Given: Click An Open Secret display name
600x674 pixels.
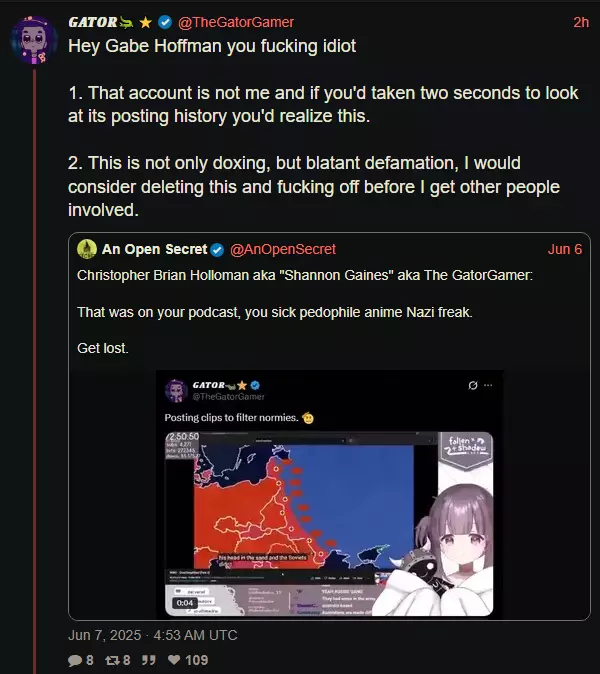Looking at the screenshot, I should pyautogui.click(x=155, y=249).
